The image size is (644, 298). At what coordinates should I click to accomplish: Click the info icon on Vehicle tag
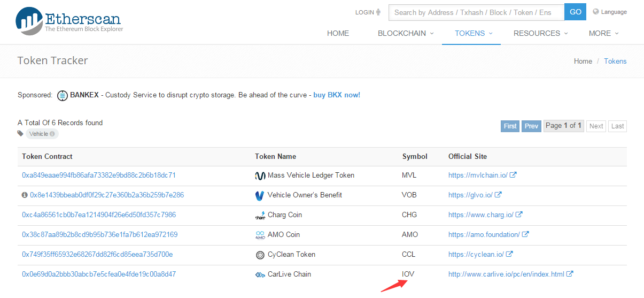point(52,134)
